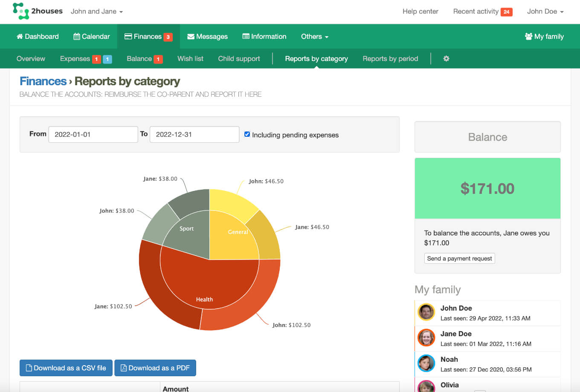Click the Jane Doe family member name

pos(456,334)
